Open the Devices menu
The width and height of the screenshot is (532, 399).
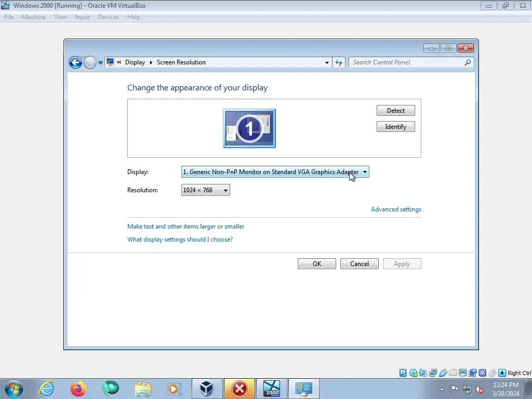(x=108, y=17)
